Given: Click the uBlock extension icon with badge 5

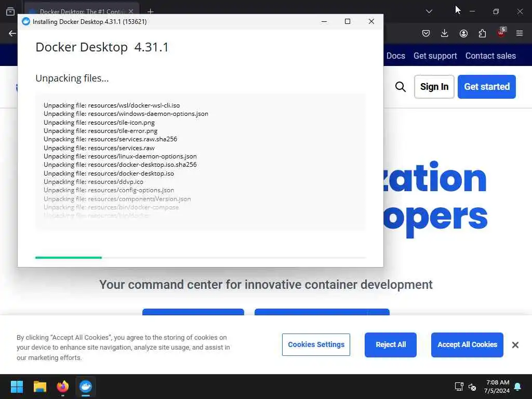Looking at the screenshot, I should [501, 33].
